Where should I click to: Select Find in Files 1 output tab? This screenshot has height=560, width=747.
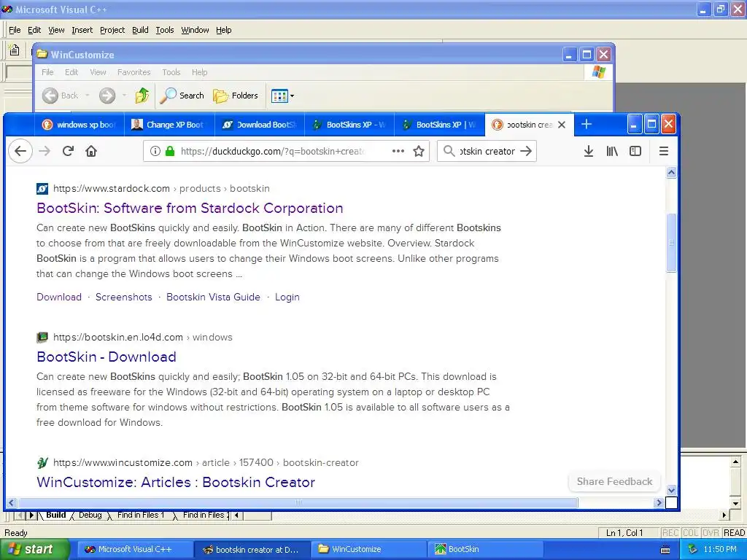pos(141,516)
